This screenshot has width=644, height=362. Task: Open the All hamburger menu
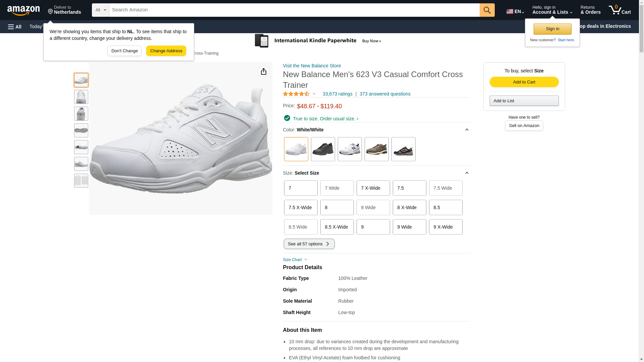15,26
